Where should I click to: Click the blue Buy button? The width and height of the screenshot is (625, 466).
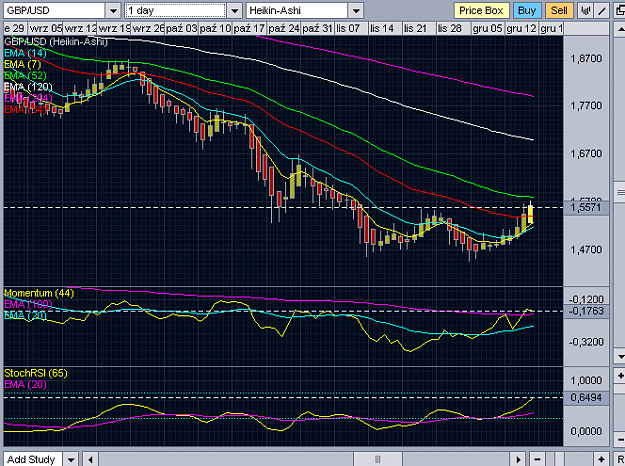click(x=527, y=11)
